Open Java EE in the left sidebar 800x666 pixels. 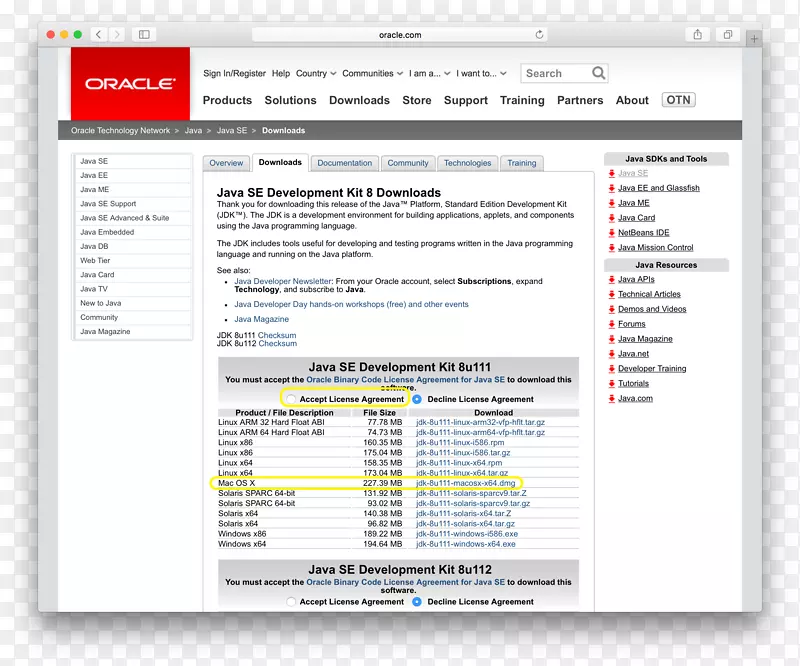[94, 175]
